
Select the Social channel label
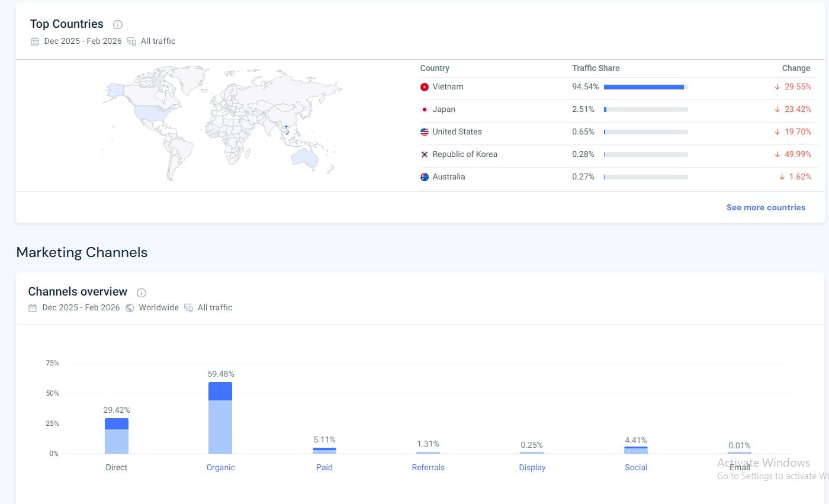[x=636, y=468]
